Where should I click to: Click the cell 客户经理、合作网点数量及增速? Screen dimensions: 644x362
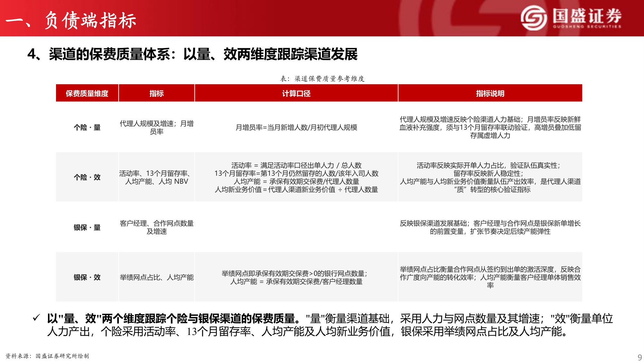[156, 227]
